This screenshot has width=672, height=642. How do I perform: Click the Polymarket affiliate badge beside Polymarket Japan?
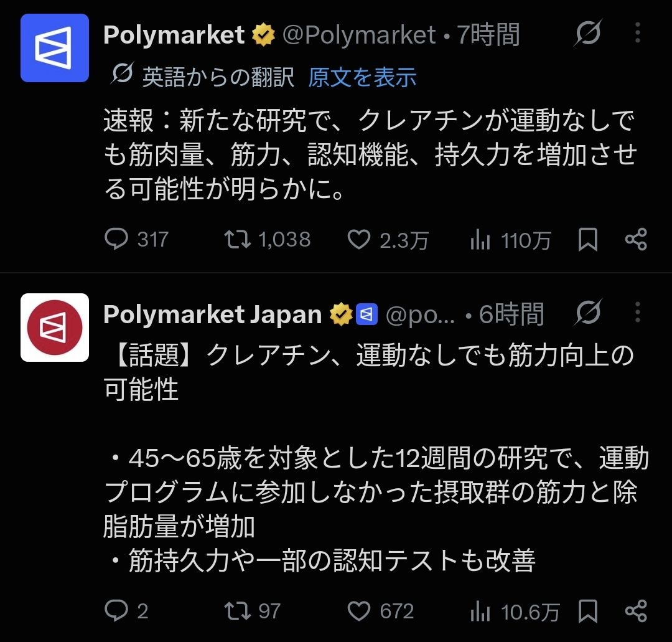(367, 314)
